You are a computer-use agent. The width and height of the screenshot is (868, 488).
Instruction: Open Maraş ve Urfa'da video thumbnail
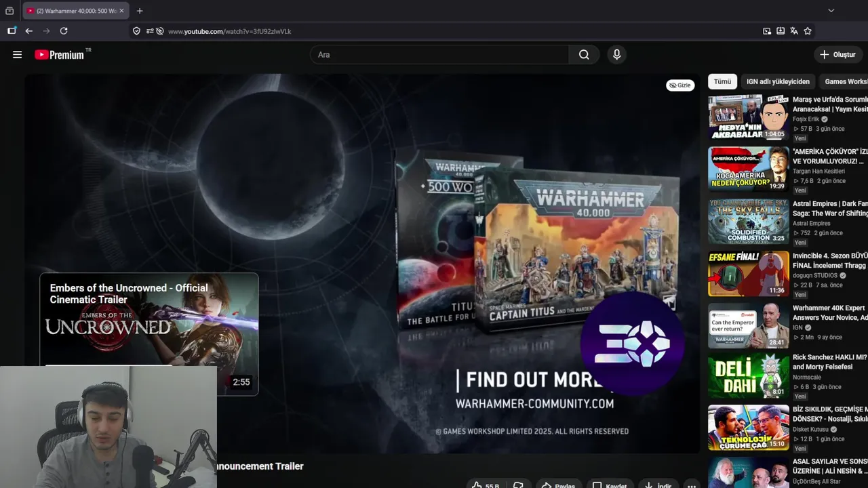click(749, 117)
